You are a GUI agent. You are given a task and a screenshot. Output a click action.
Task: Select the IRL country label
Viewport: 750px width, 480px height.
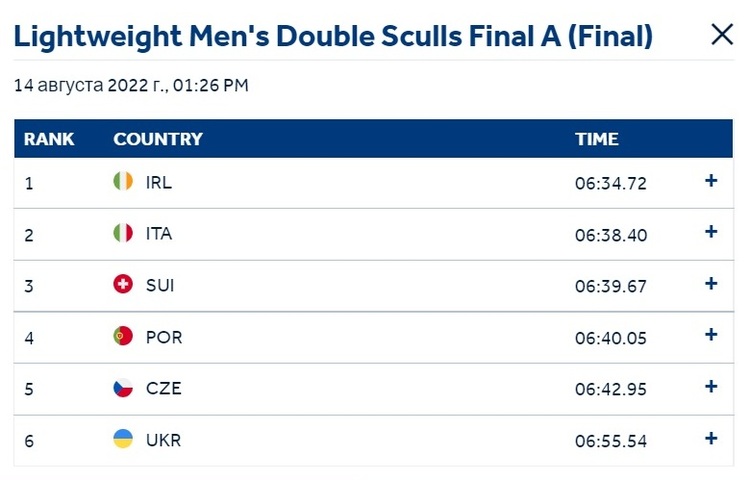click(159, 183)
